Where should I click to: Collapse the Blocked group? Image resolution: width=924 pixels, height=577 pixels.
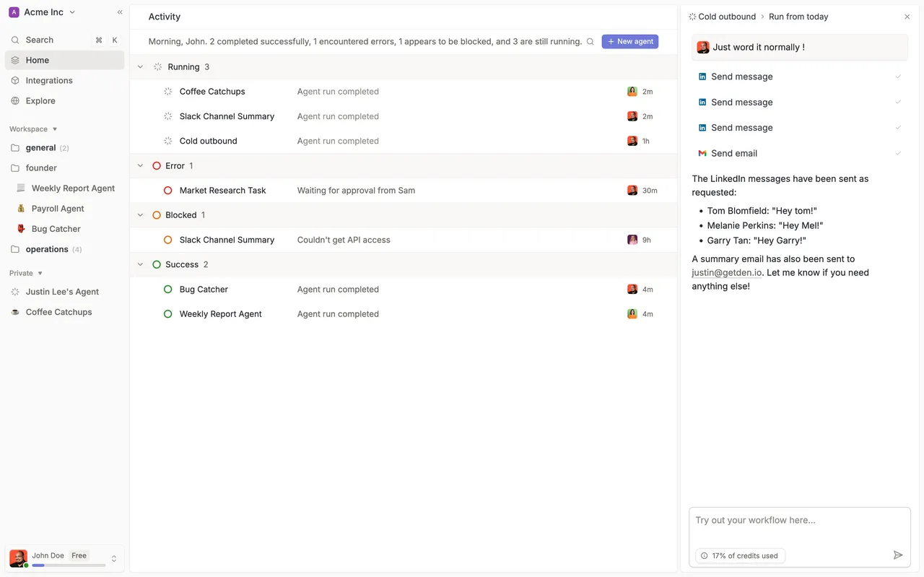pyautogui.click(x=140, y=214)
